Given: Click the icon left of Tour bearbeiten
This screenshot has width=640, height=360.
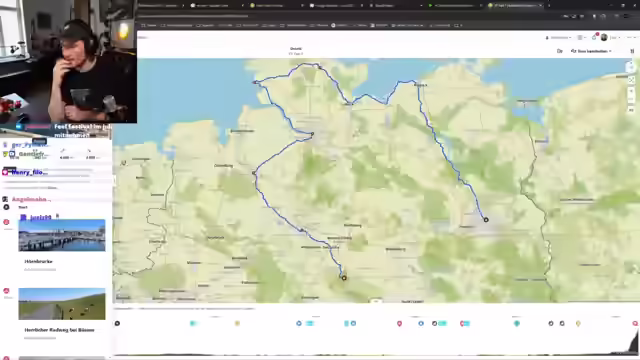Looking at the screenshot, I should pos(560,51).
